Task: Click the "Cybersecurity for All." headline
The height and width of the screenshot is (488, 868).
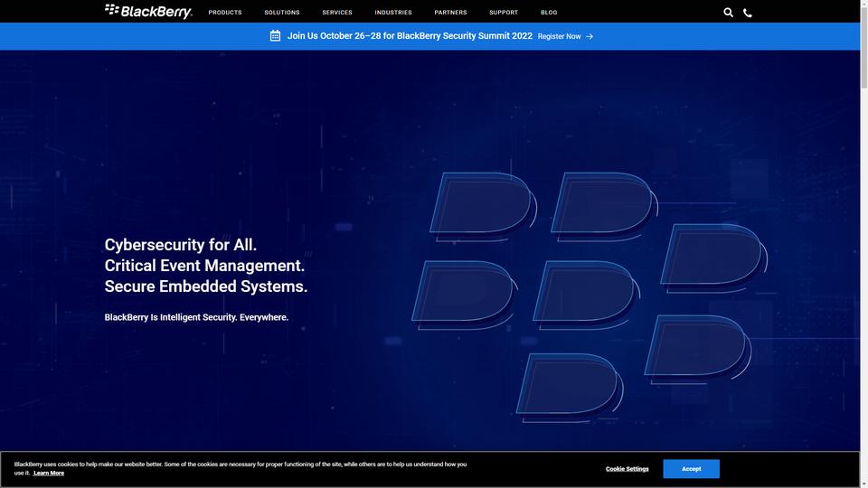Action: (181, 245)
